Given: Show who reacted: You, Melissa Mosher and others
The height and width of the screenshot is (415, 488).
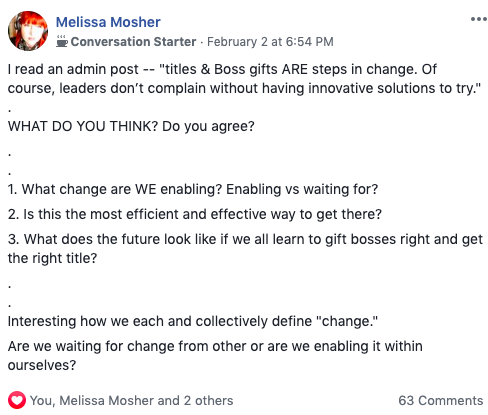Looking at the screenshot, I should pyautogui.click(x=132, y=400).
